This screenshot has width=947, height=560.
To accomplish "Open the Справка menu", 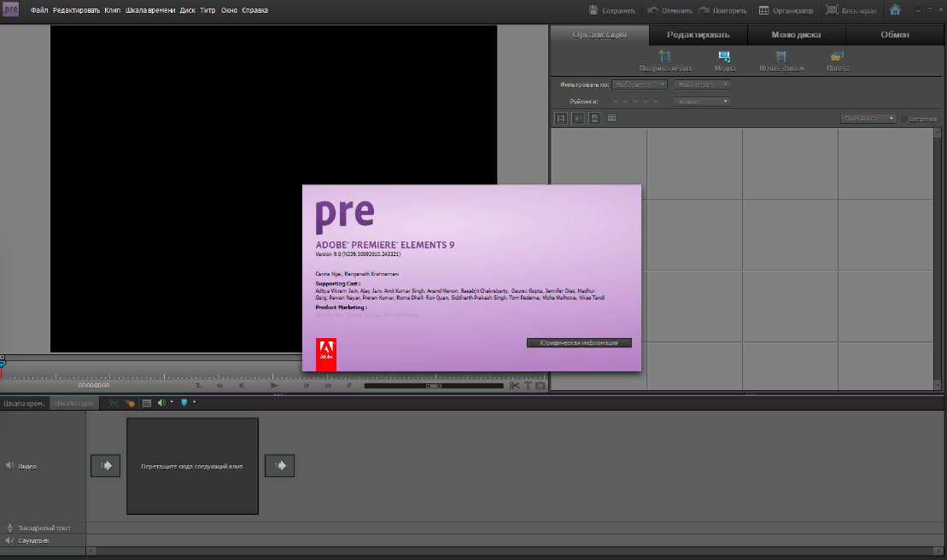I will pos(254,10).
